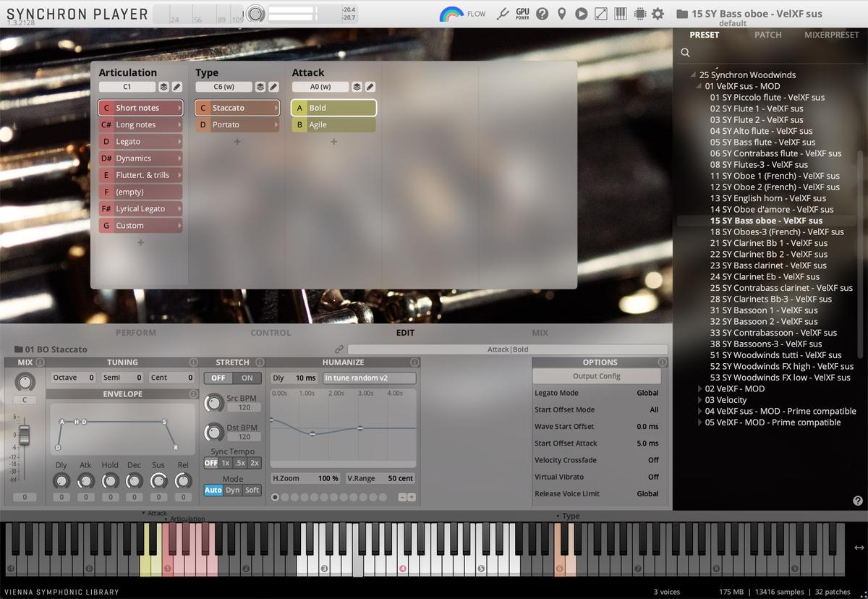The height and width of the screenshot is (599, 868).
Task: Click the Output Config button
Action: point(596,376)
